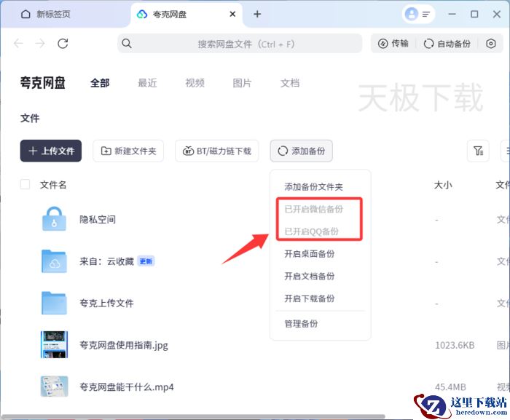Select the 视频 category tab
The height and width of the screenshot is (420, 510).
point(195,83)
